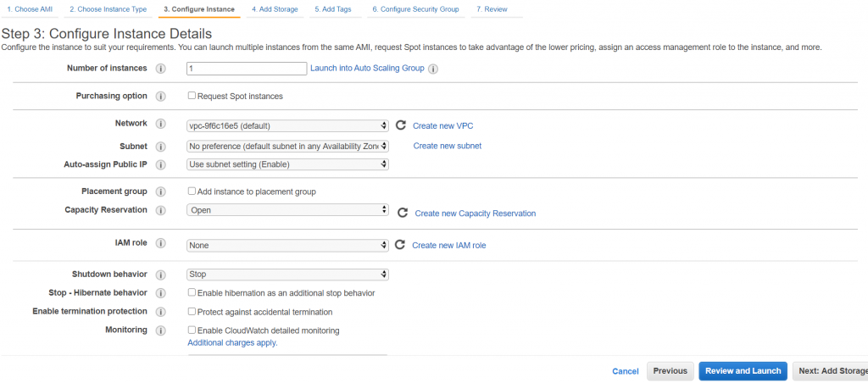Click the info icon beside Purchasing option
This screenshot has height=383, width=868.
point(161,97)
